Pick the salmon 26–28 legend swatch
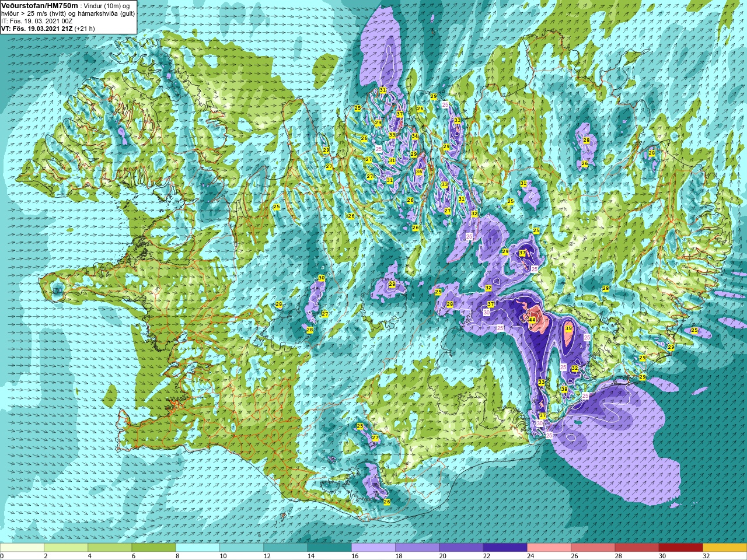 (593, 548)
